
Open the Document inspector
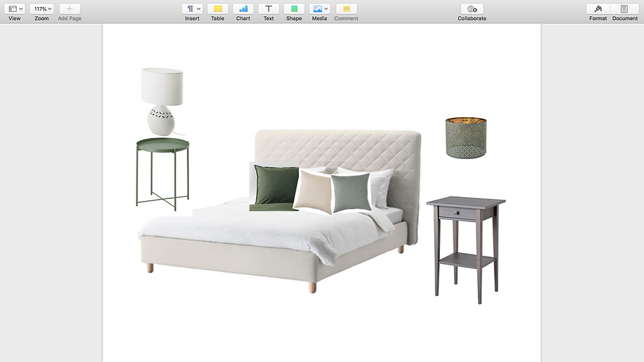pyautogui.click(x=624, y=9)
